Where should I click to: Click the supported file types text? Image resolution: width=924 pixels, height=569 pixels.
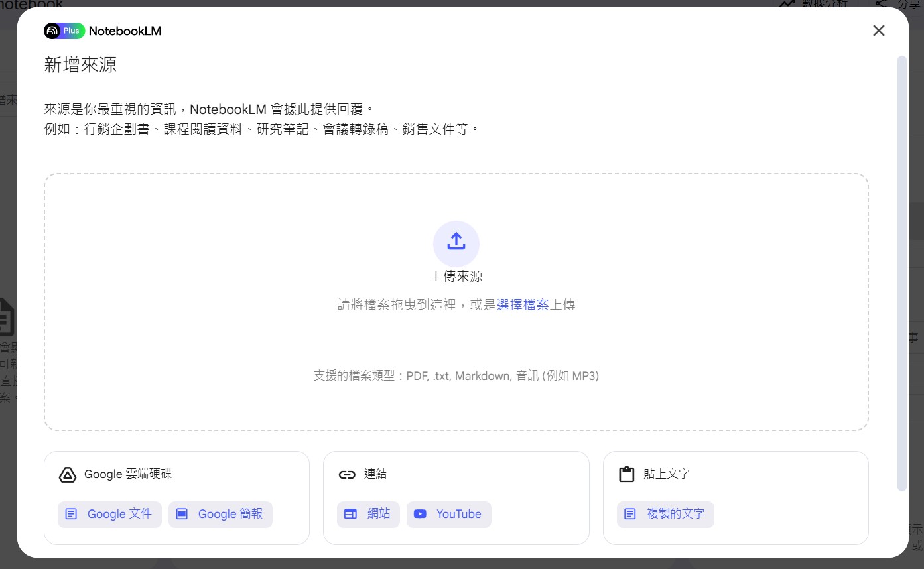pos(456,376)
